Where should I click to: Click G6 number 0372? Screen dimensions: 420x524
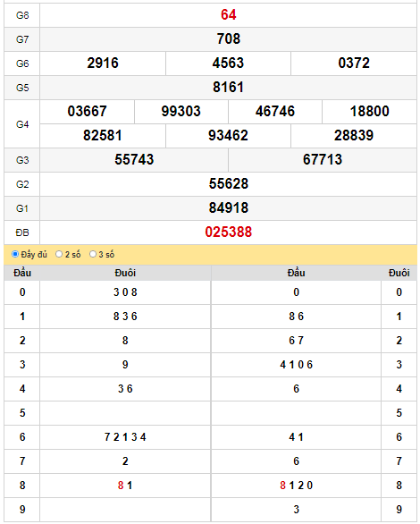pyautogui.click(x=354, y=63)
